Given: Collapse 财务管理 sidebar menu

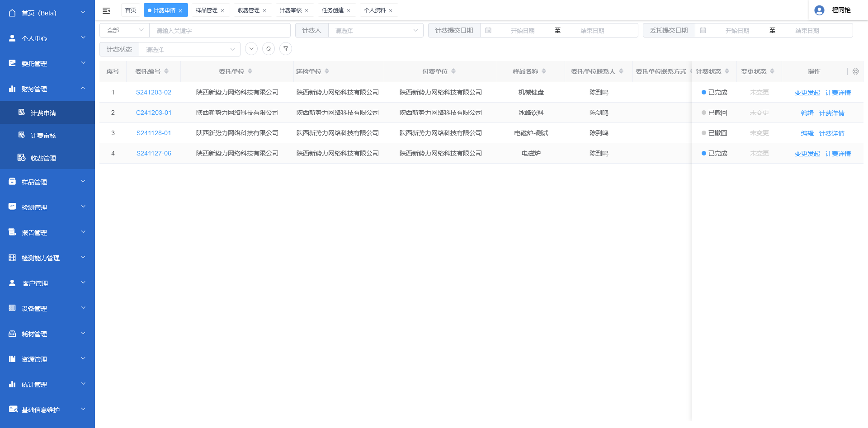Looking at the screenshot, I should pyautogui.click(x=47, y=89).
